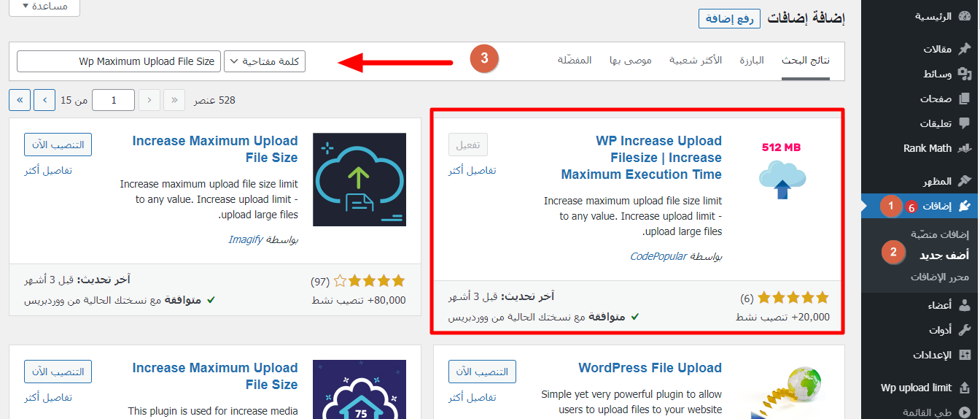Click the إضافة إضافات page heading

tap(806, 19)
